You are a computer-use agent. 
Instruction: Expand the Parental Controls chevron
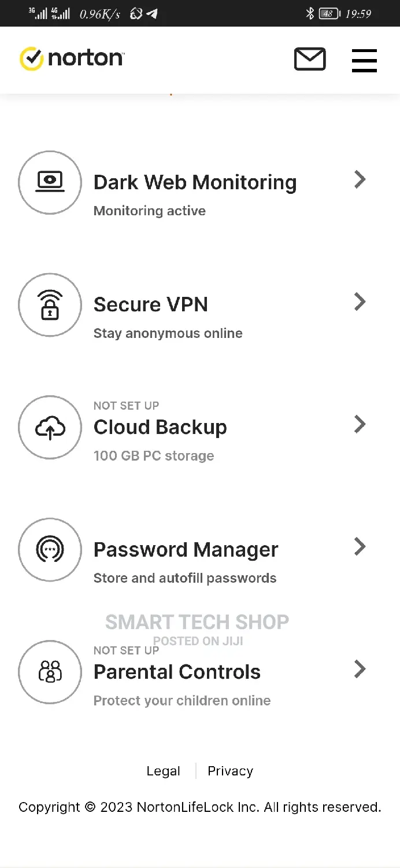[x=360, y=670]
